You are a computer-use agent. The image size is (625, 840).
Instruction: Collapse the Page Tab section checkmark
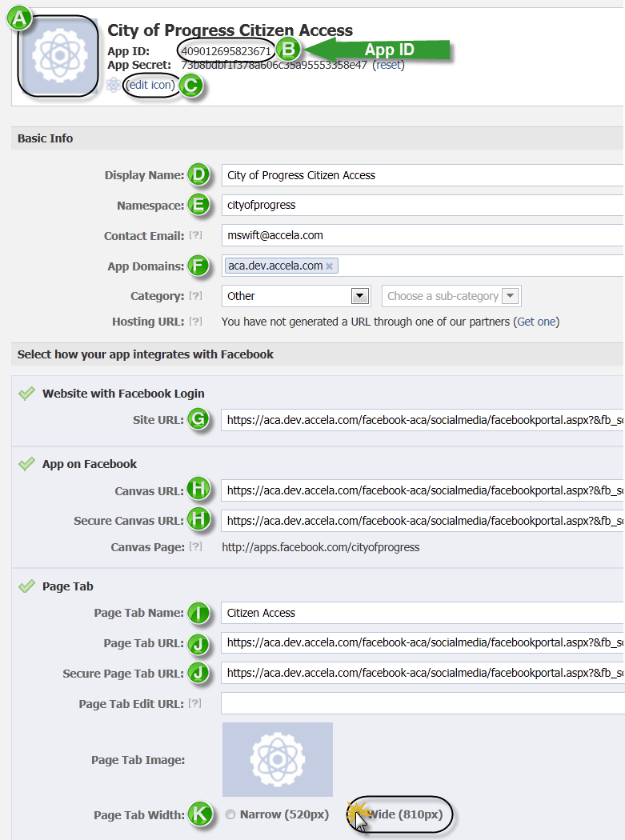point(27,586)
